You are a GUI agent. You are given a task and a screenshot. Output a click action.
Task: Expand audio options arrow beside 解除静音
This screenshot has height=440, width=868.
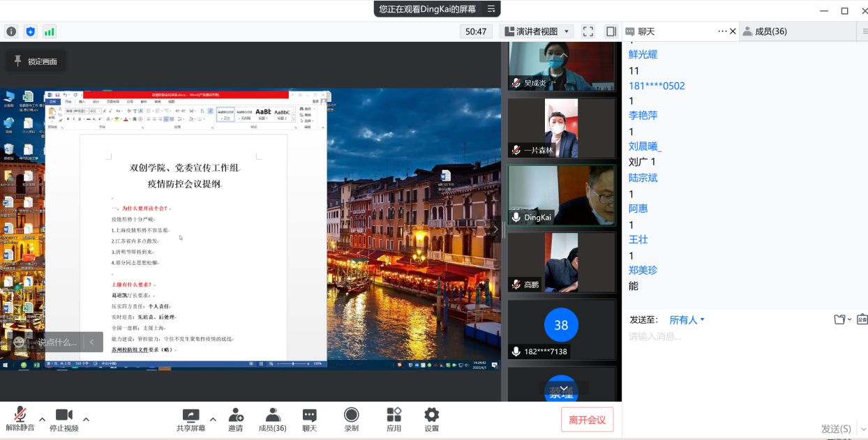(42, 419)
